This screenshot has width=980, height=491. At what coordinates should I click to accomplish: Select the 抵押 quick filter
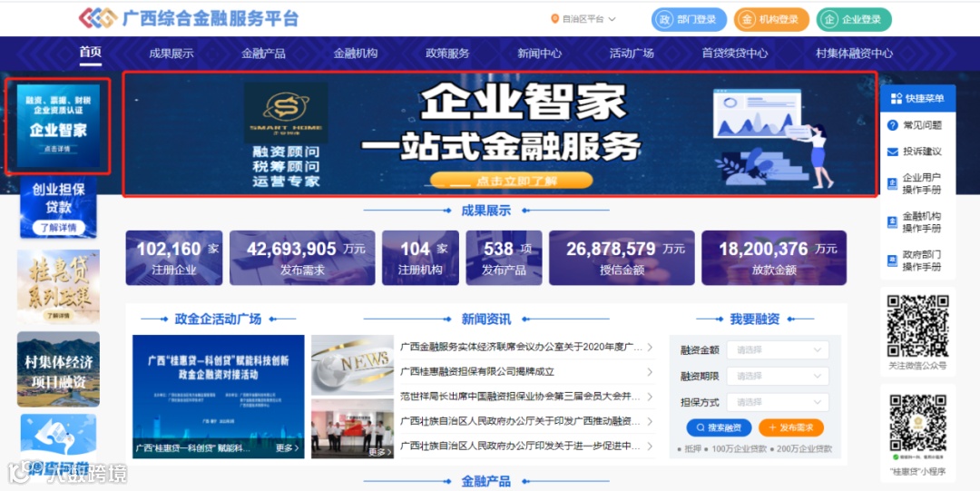pyautogui.click(x=693, y=449)
